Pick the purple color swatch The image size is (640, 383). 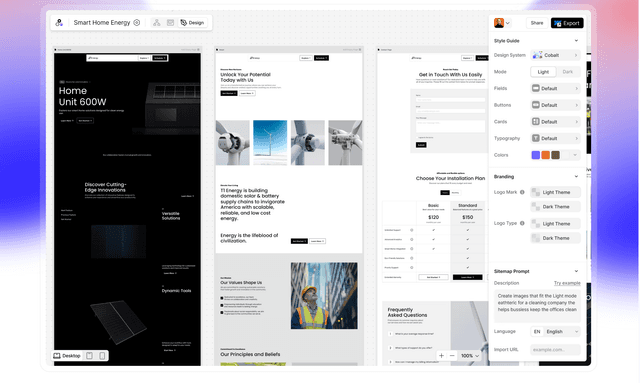[x=536, y=155]
